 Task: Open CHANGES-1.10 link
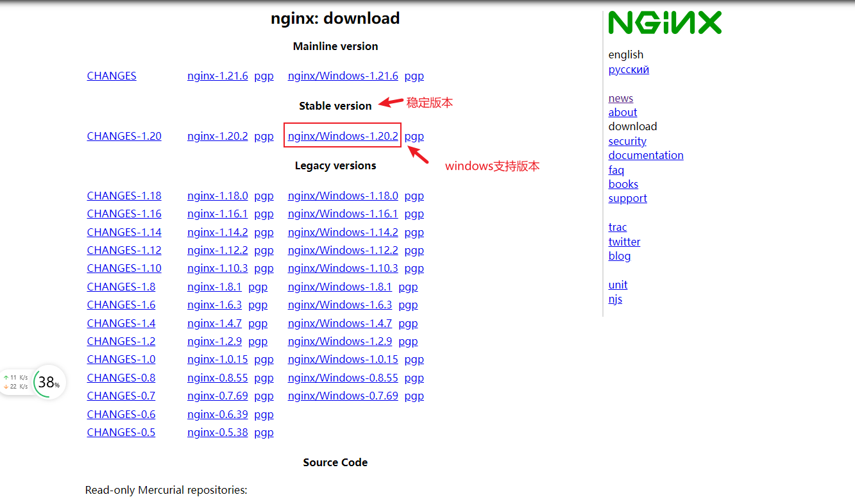click(x=124, y=268)
